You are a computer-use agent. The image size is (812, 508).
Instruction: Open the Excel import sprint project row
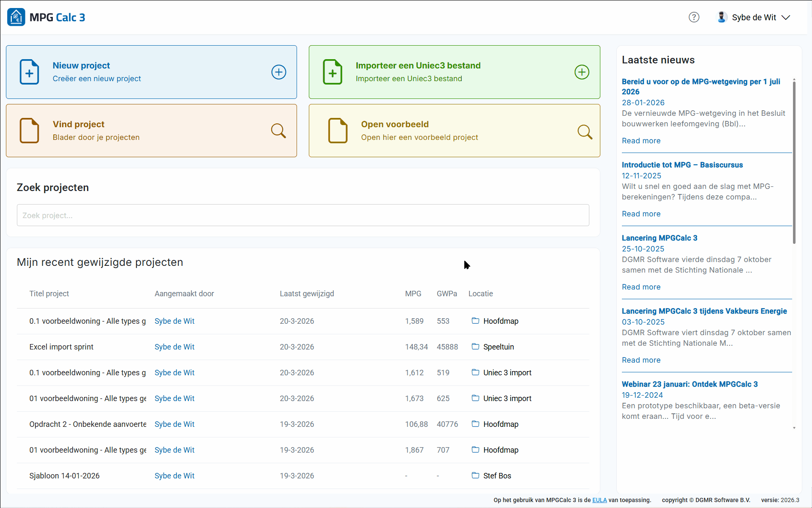point(62,347)
